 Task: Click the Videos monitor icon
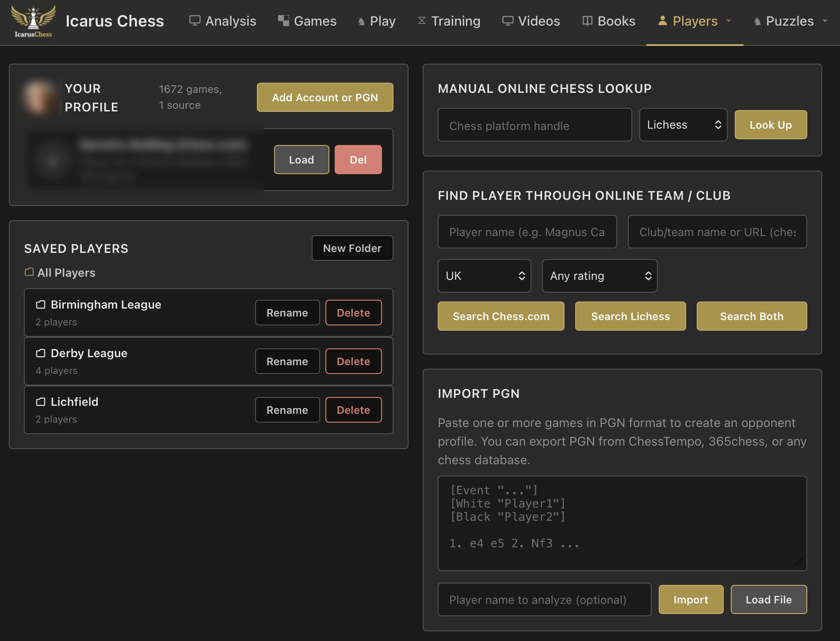pyautogui.click(x=508, y=21)
